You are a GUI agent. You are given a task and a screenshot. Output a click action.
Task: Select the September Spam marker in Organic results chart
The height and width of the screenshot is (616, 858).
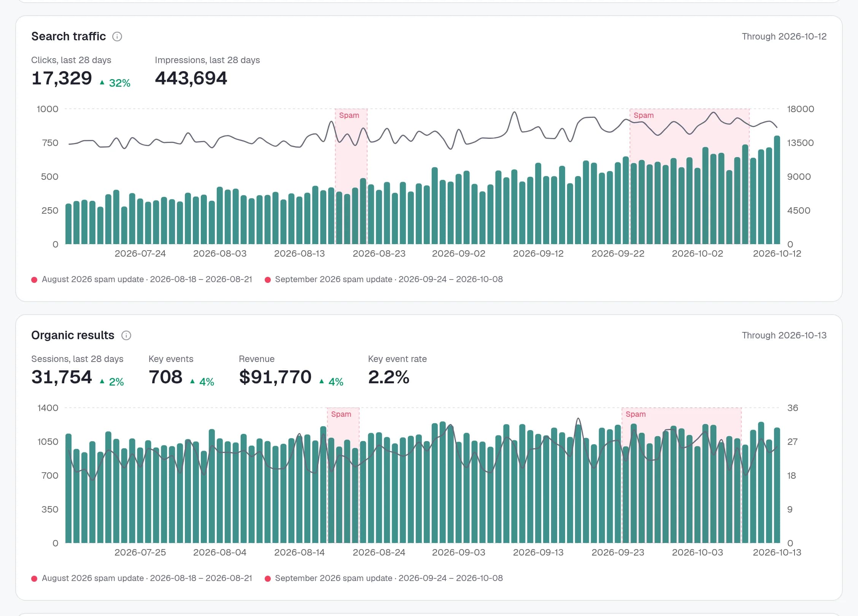coord(636,414)
